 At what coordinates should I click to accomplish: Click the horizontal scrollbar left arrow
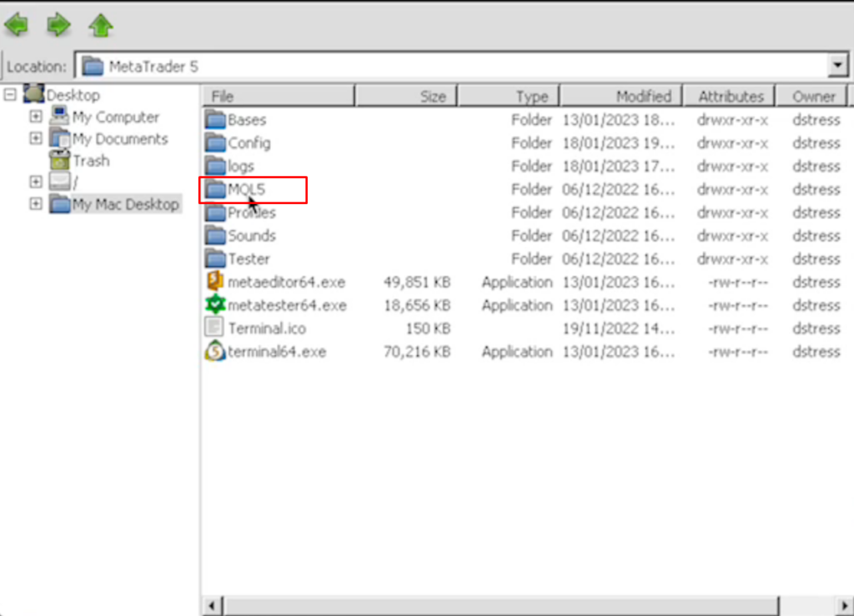click(213, 605)
